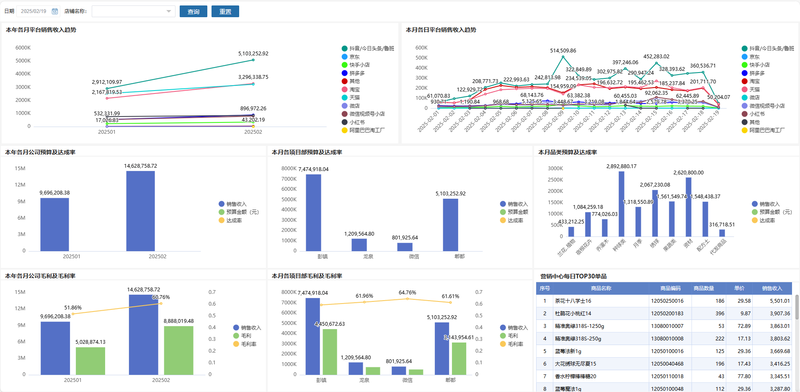Toggle 阿里巴巴淘工厂 legend in daily platform chart

click(x=763, y=130)
